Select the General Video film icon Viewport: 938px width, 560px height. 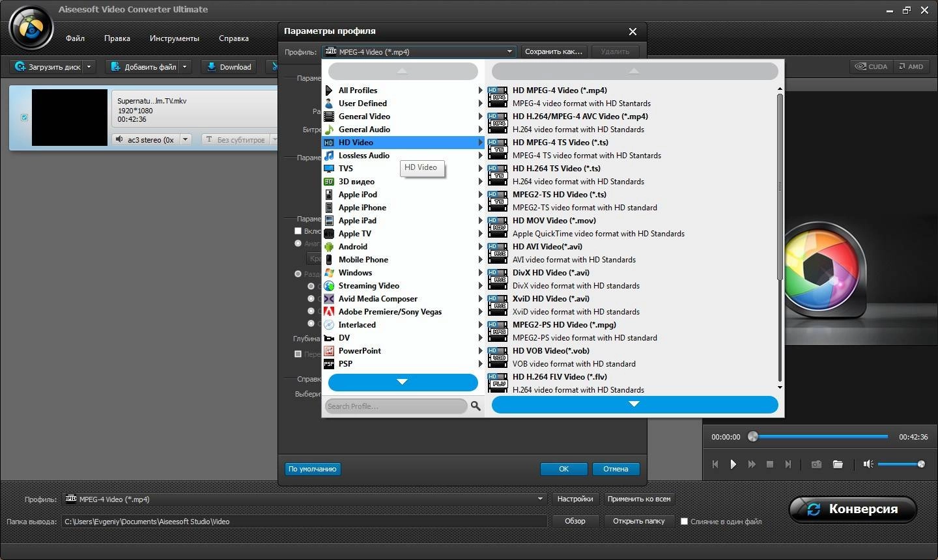(x=329, y=117)
